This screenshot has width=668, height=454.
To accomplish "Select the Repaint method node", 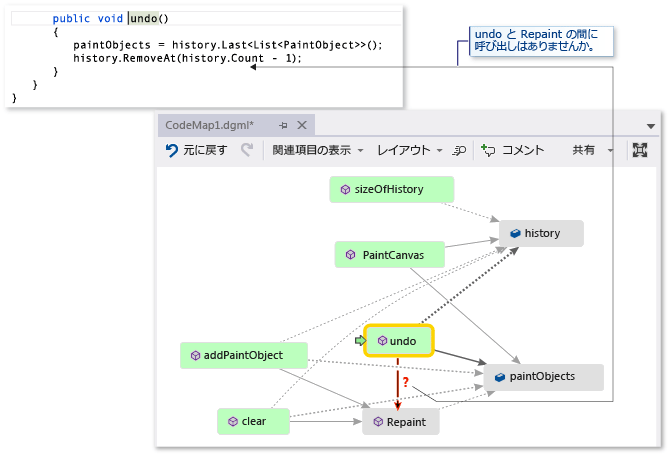I will coord(400,422).
